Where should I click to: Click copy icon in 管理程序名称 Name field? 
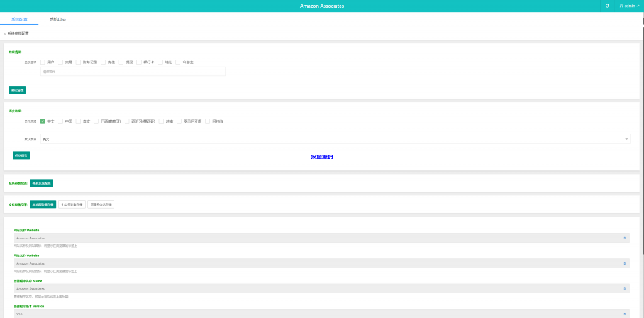coord(625,288)
